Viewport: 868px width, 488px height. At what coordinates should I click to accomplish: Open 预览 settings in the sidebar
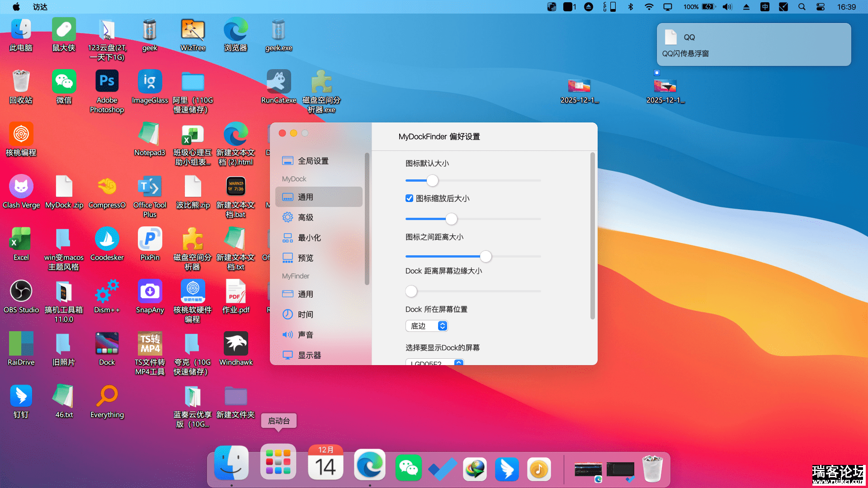tap(306, 258)
